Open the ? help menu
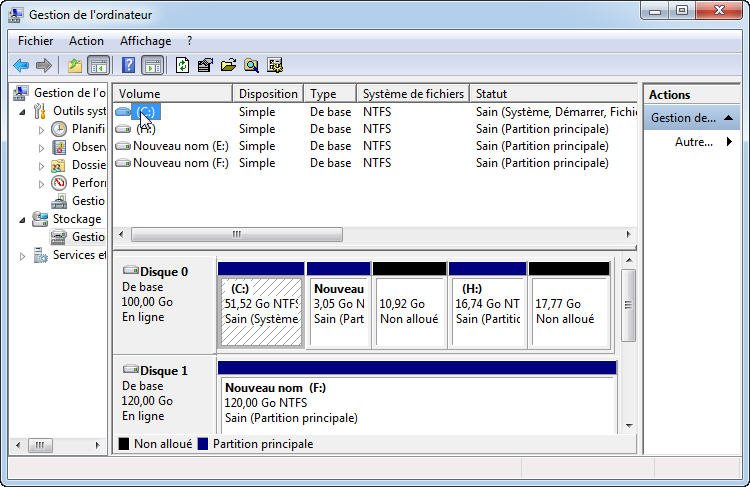Screen dimensions: 750x487 [x=189, y=41]
